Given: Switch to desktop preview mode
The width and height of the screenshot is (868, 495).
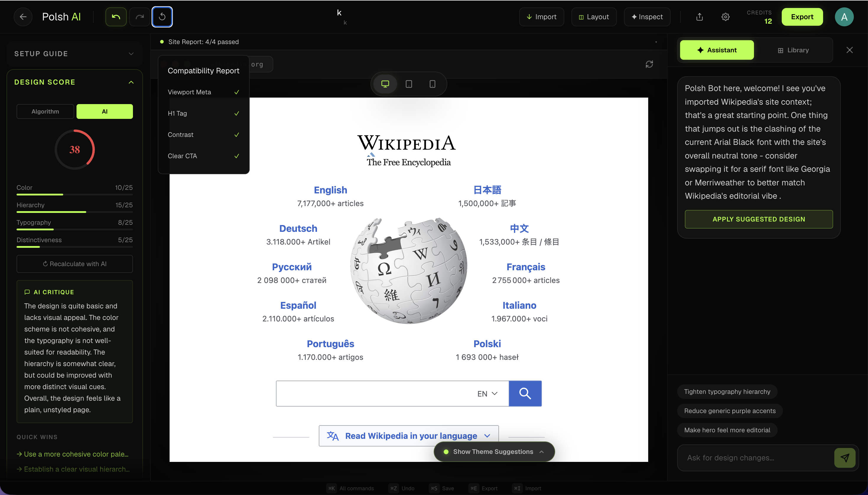Looking at the screenshot, I should click(385, 84).
